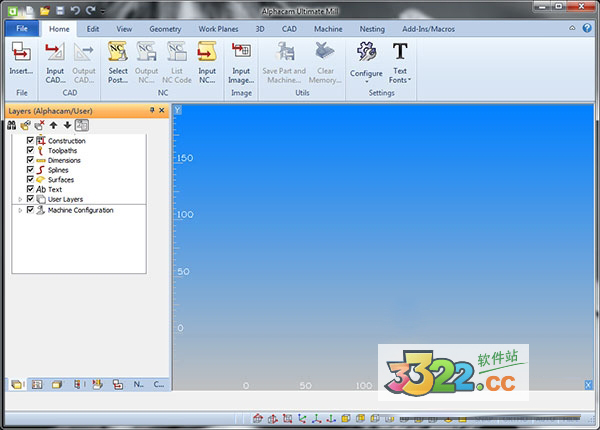The width and height of the screenshot is (600, 430).
Task: Close the Layers panel
Action: pos(162,110)
